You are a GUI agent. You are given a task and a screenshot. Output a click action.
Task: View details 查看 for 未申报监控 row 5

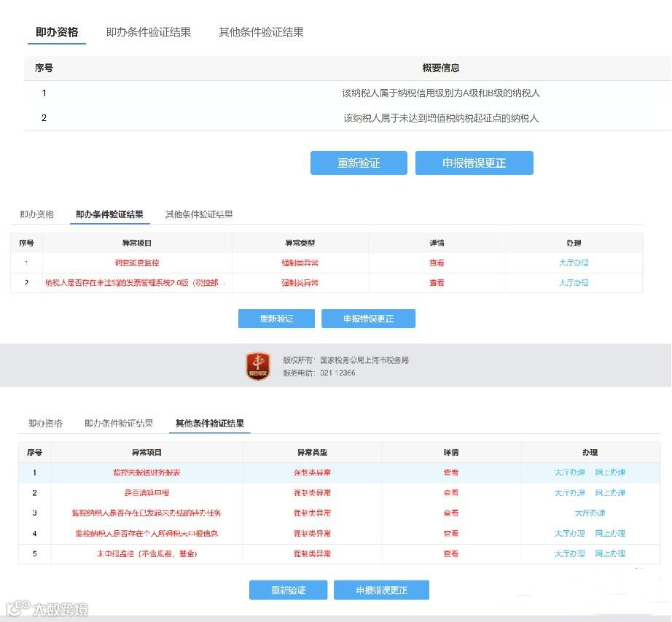[451, 554]
